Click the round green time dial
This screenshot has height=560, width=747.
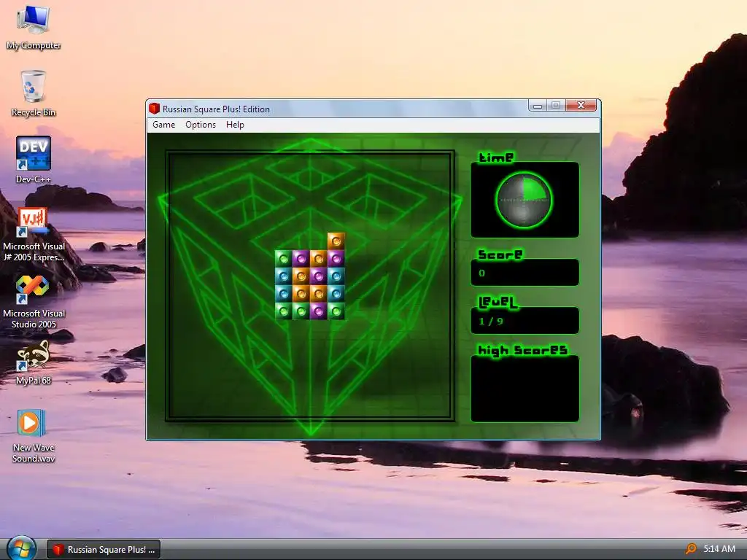click(x=524, y=200)
